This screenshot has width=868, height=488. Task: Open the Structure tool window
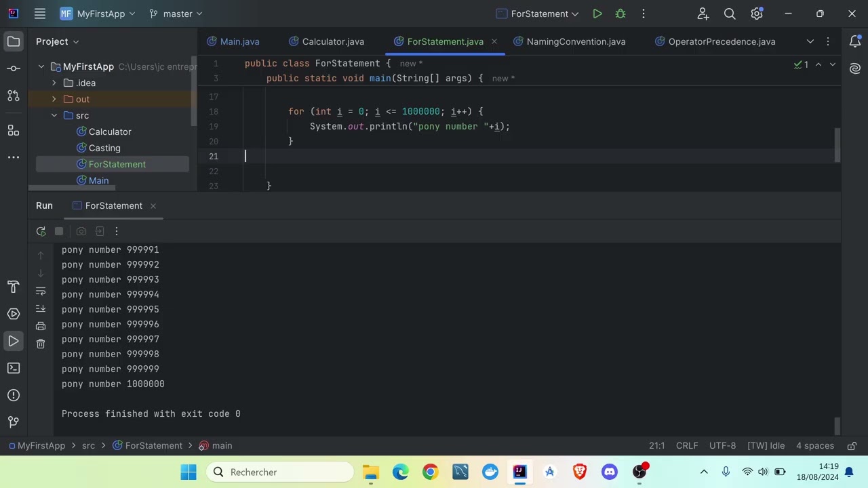14,129
